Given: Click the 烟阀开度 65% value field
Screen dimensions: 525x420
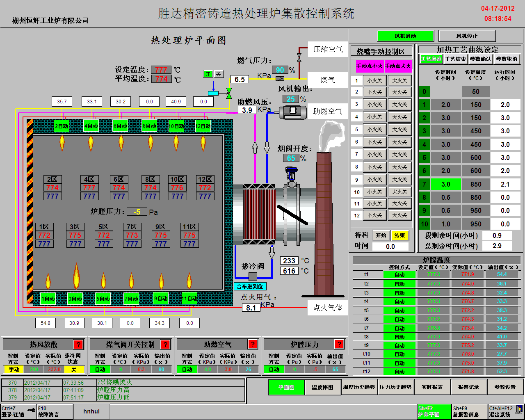Looking at the screenshot, I should [x=291, y=158].
